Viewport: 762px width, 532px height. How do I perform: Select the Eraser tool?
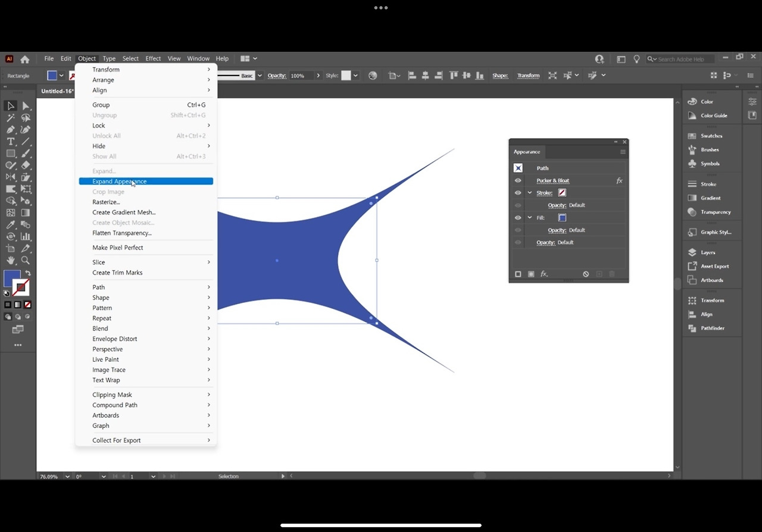pyautogui.click(x=26, y=165)
